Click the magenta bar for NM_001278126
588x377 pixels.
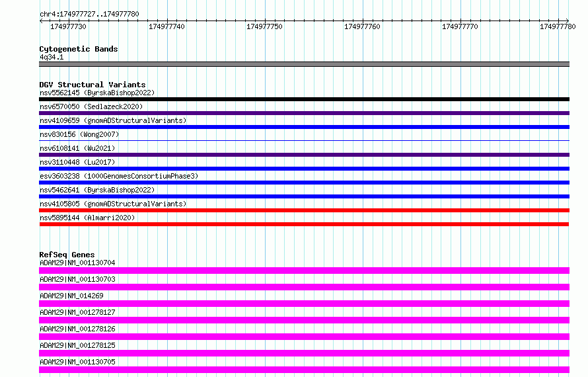click(x=304, y=337)
